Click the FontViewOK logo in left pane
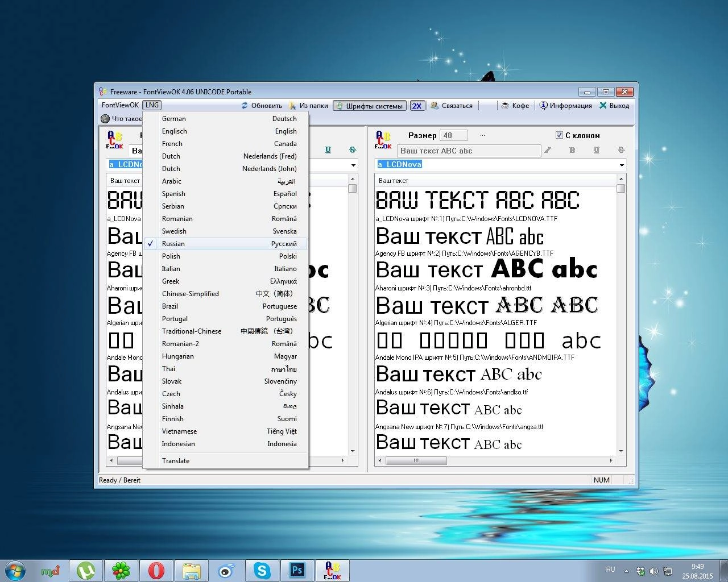 pos(114,140)
